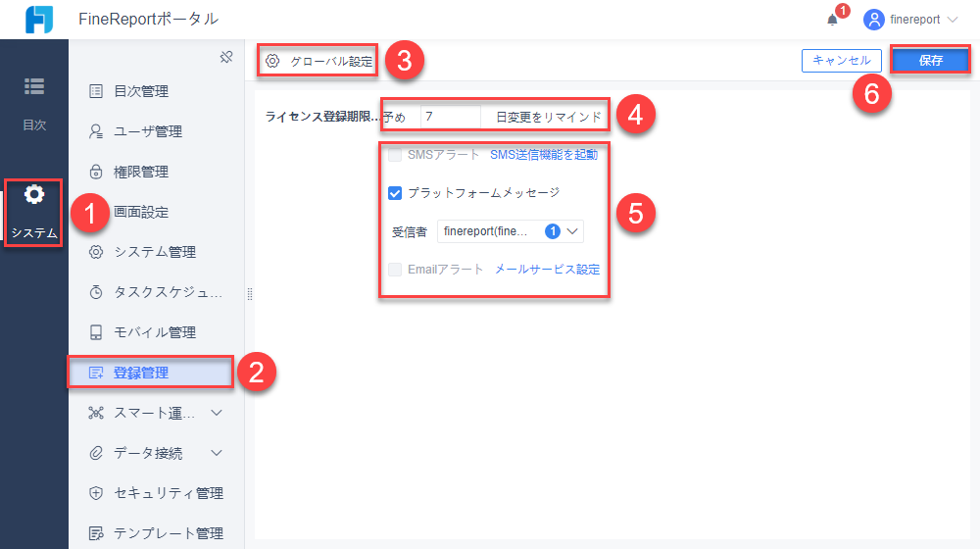Click the 権限管理 lock icon
The height and width of the screenshot is (549, 980).
point(96,172)
